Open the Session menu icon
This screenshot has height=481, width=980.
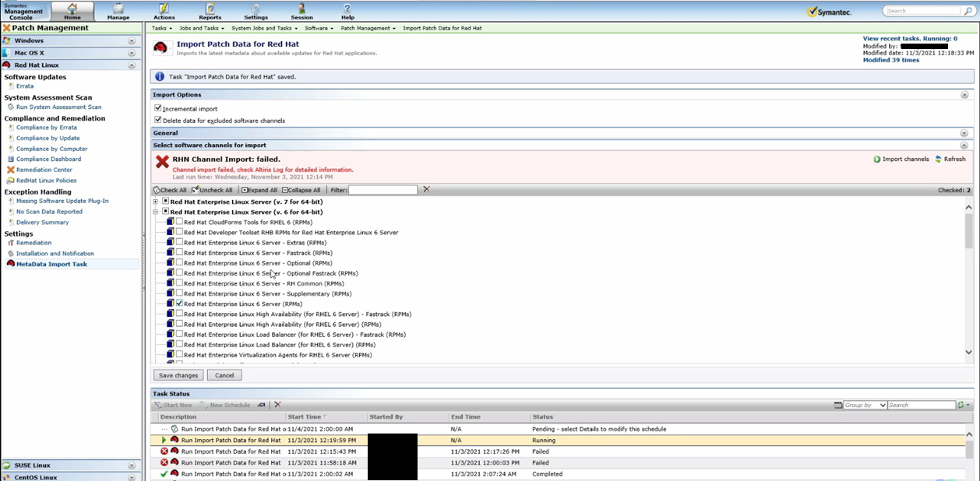pyautogui.click(x=301, y=8)
